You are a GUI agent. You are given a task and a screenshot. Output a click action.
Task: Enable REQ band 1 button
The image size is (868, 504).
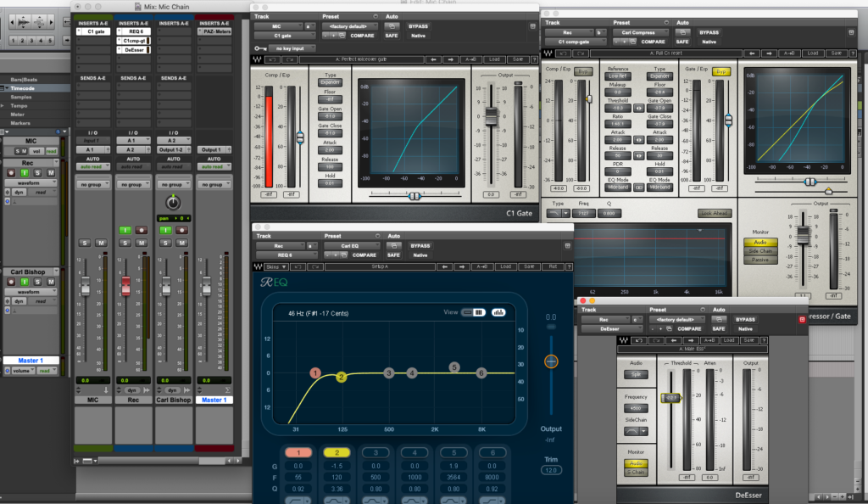tap(298, 452)
